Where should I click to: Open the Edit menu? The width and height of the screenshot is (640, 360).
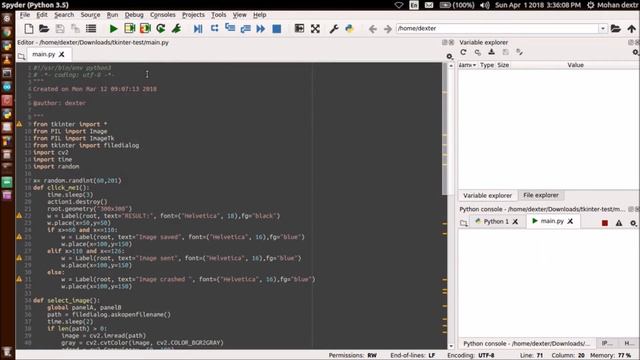pos(42,15)
